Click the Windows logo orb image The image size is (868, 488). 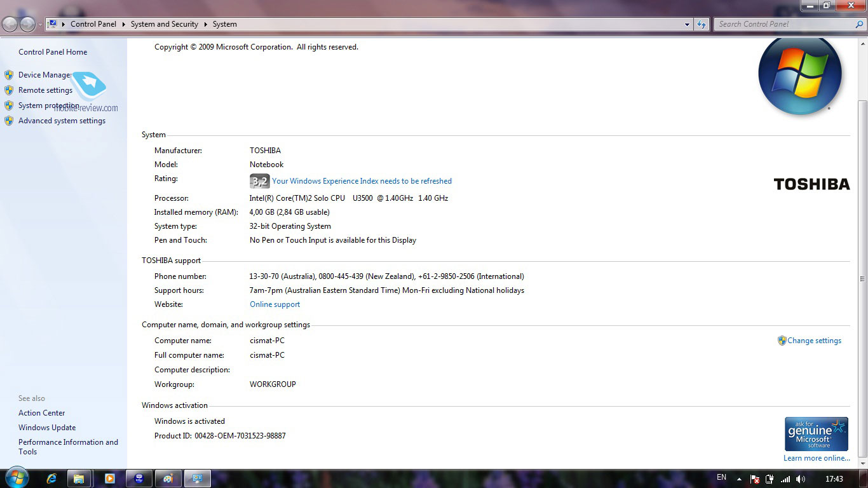801,75
